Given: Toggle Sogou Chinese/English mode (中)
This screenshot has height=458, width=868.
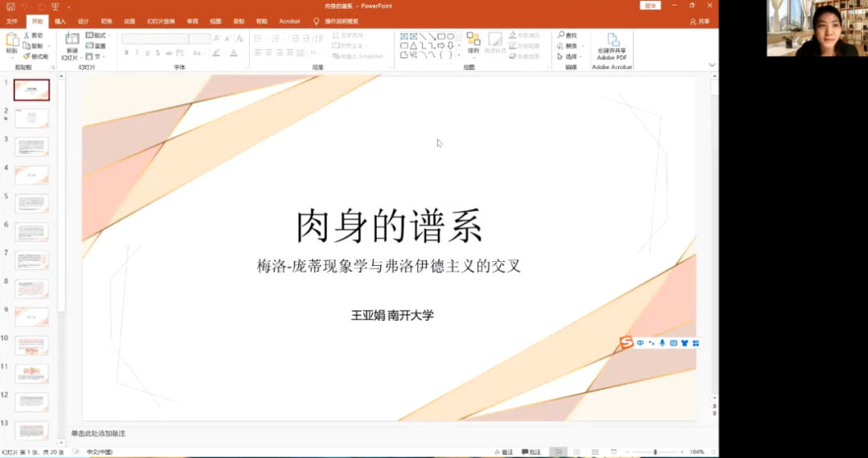Looking at the screenshot, I should tap(641, 344).
